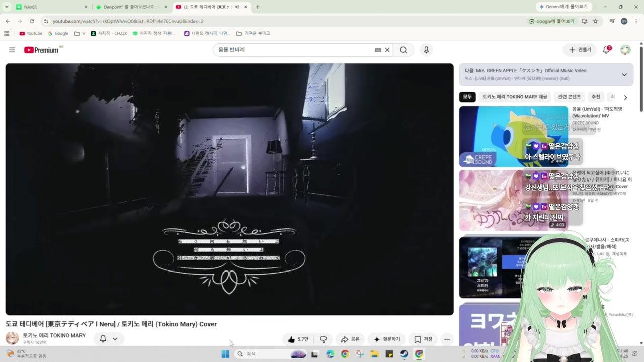The width and height of the screenshot is (644, 362).
Task: Open the apps grid in bookmarks bar
Action: pyautogui.click(x=7, y=33)
